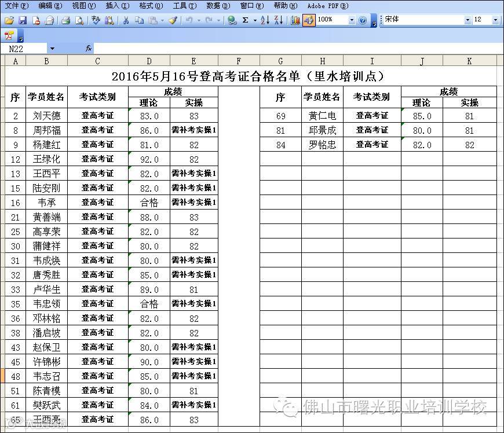
Task: Open the undo history dropdown arrow
Action: pos(199,20)
